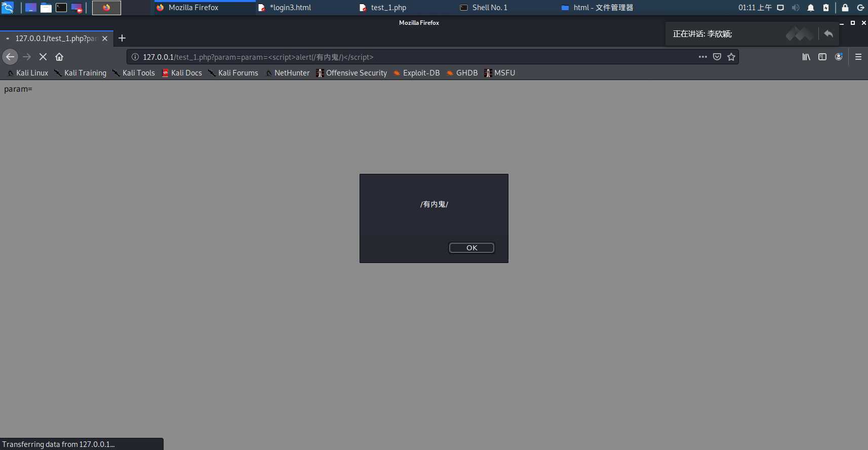Open the volume control tray icon

(796, 8)
